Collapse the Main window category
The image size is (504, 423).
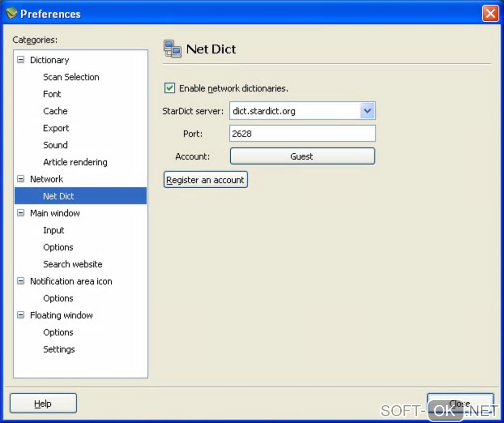coord(21,213)
